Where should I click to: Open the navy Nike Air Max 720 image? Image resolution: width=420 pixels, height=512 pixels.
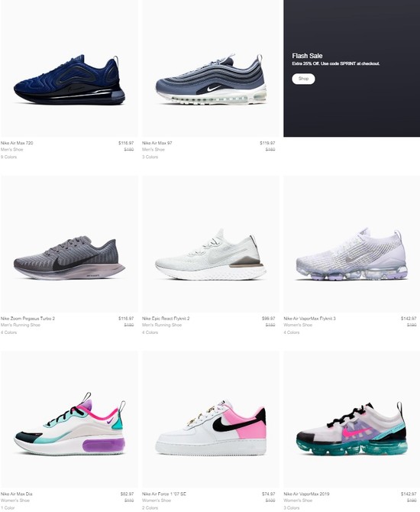tap(69, 69)
